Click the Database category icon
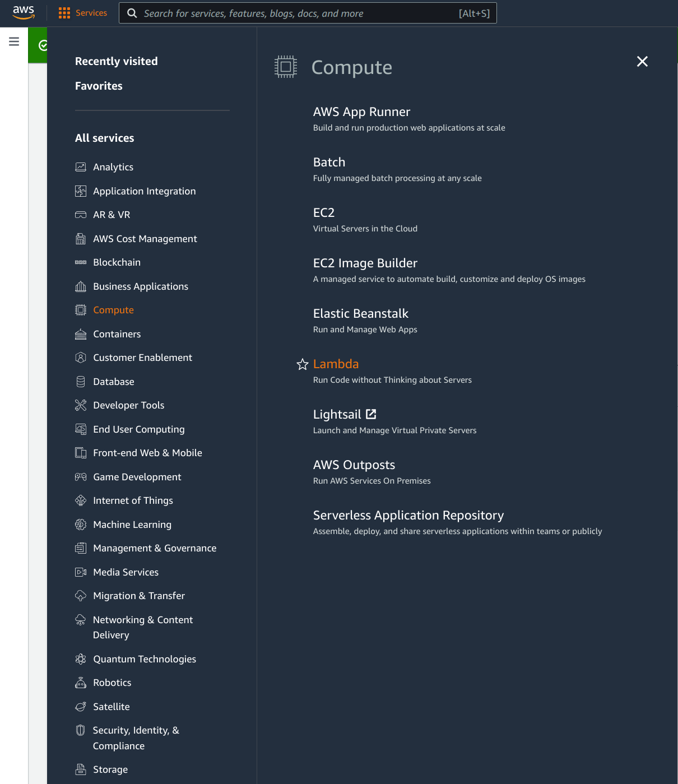This screenshot has height=784, width=678. [81, 382]
